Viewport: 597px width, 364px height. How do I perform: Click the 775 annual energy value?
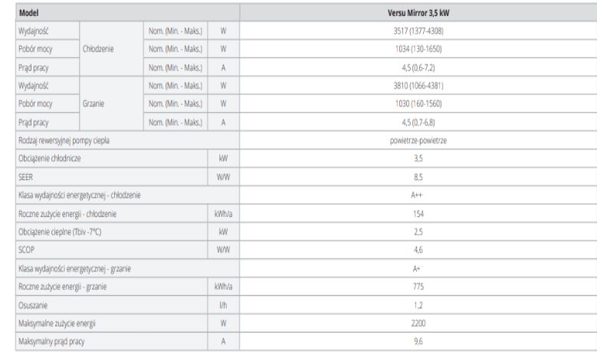(x=418, y=286)
